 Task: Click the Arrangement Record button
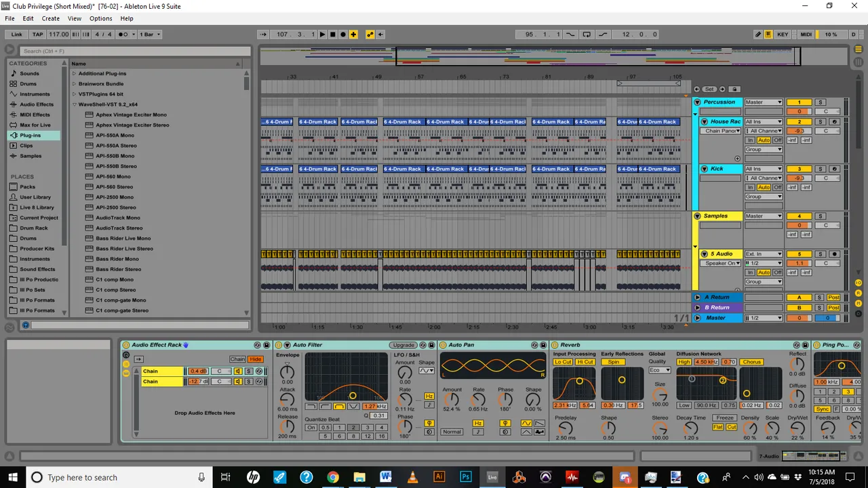(x=342, y=35)
